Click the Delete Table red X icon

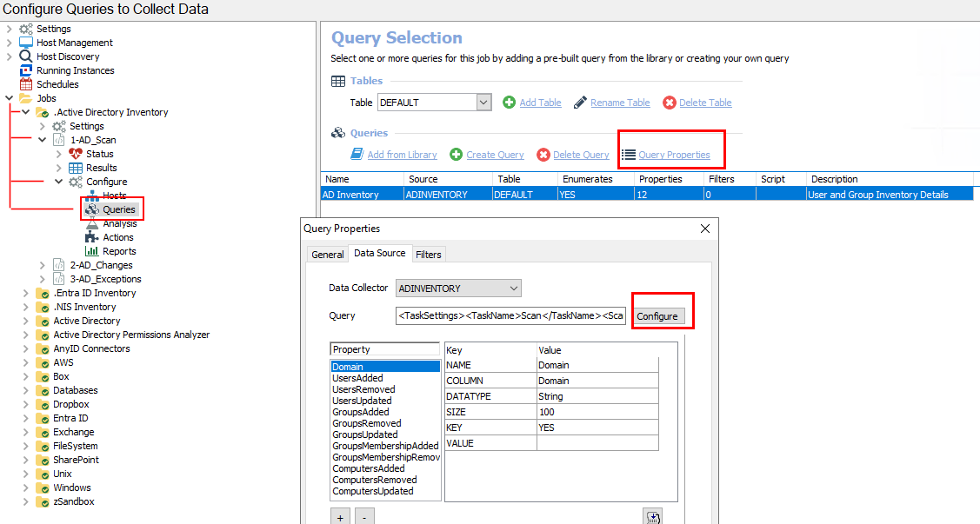point(669,103)
